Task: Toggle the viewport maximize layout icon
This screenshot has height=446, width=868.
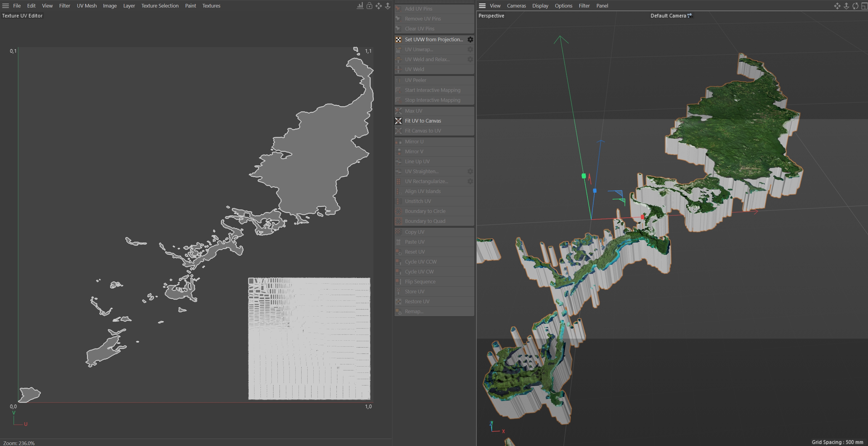Action: (x=864, y=6)
